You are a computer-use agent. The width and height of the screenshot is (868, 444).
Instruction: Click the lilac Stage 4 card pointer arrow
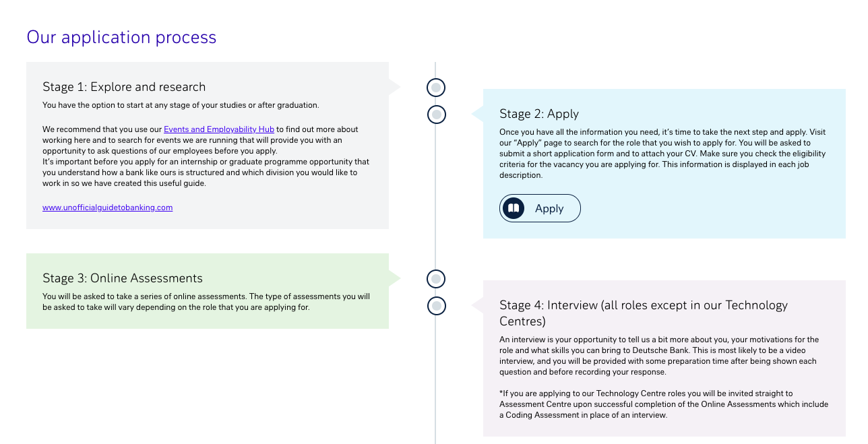(x=477, y=306)
